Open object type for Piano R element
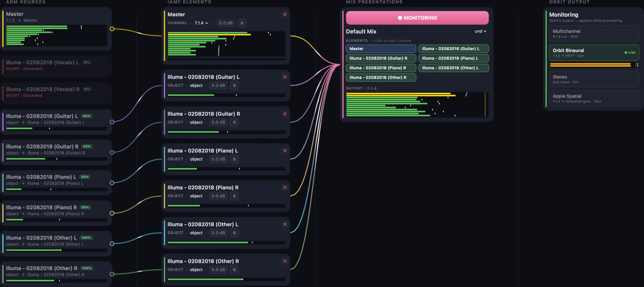The width and height of the screenshot is (644, 287). (x=196, y=196)
